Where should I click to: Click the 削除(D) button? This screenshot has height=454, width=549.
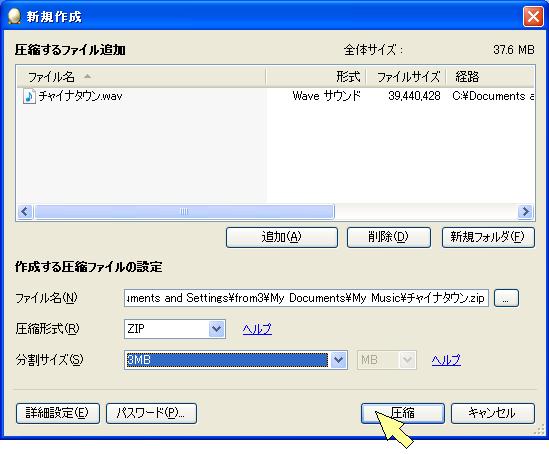coord(389,237)
